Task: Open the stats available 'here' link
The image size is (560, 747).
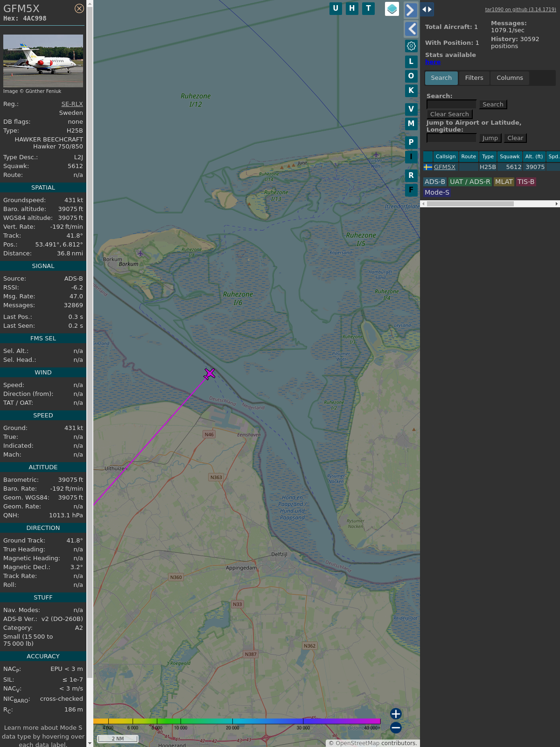Action: pyautogui.click(x=433, y=62)
